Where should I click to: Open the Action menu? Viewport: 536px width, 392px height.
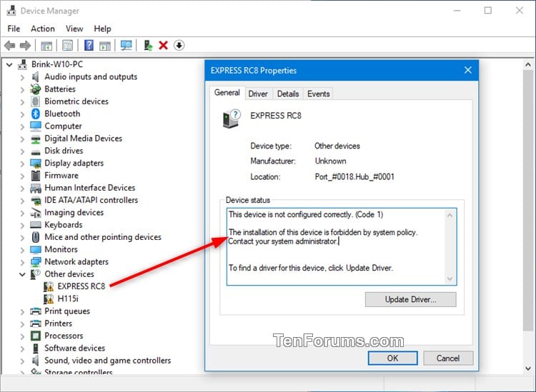point(43,29)
